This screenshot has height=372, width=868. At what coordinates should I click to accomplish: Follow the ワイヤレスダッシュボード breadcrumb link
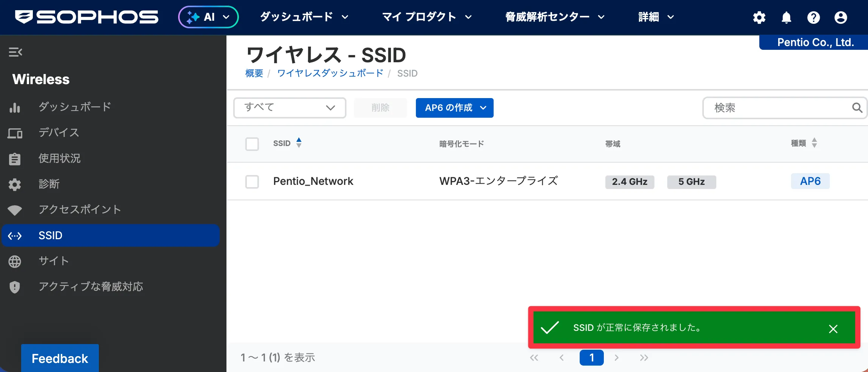[x=330, y=73]
